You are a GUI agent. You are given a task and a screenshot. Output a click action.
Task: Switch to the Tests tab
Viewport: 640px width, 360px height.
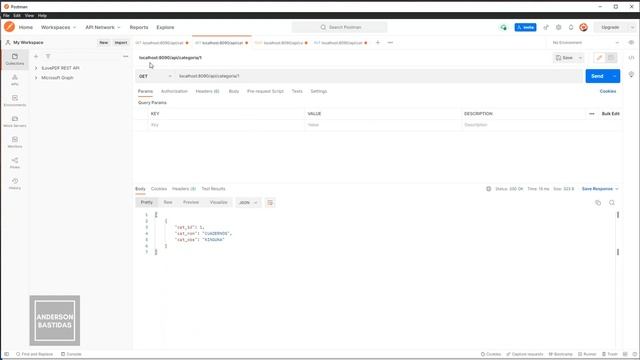click(x=297, y=91)
